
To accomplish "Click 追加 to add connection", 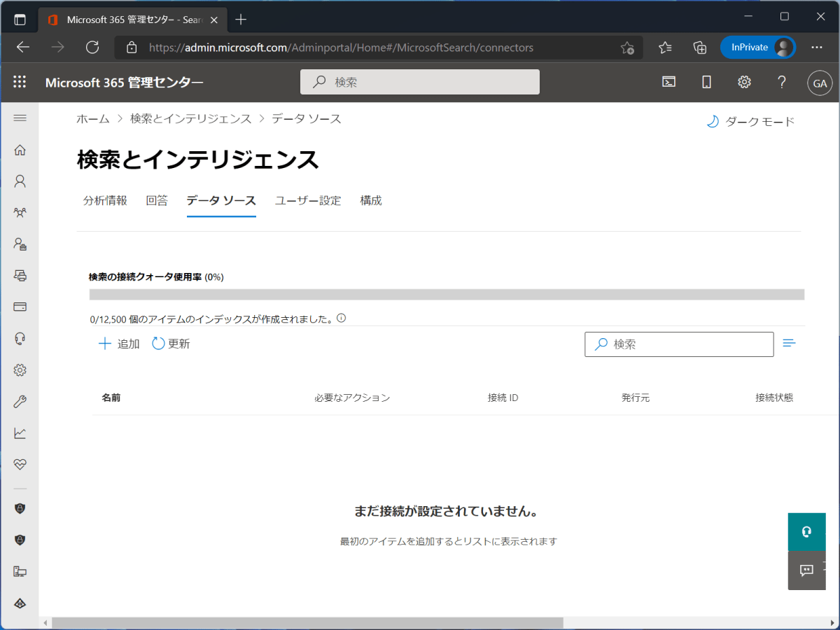I will coord(119,344).
